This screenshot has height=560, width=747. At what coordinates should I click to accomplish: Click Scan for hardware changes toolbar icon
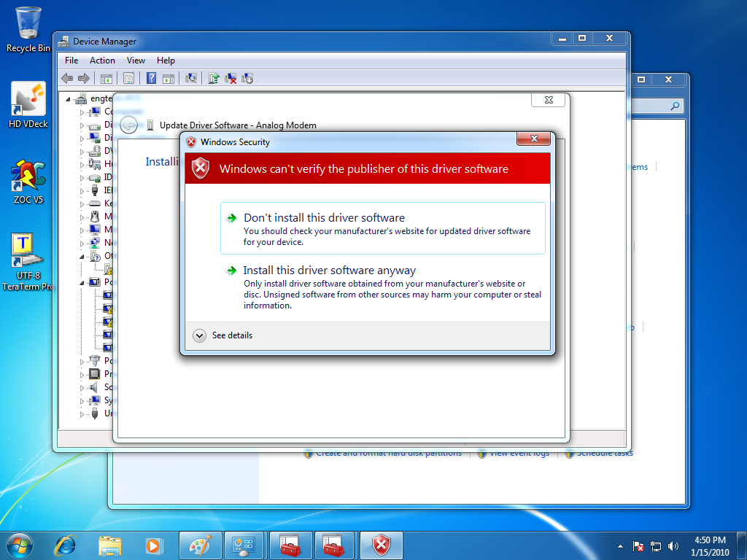click(192, 79)
